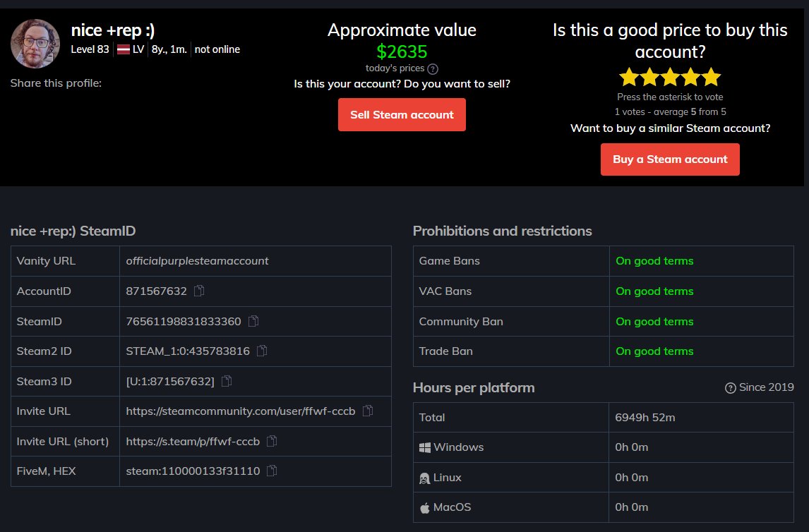Screen dimensions: 809x532
Task: Click the Press the asterisk to vote text
Action: click(670, 97)
